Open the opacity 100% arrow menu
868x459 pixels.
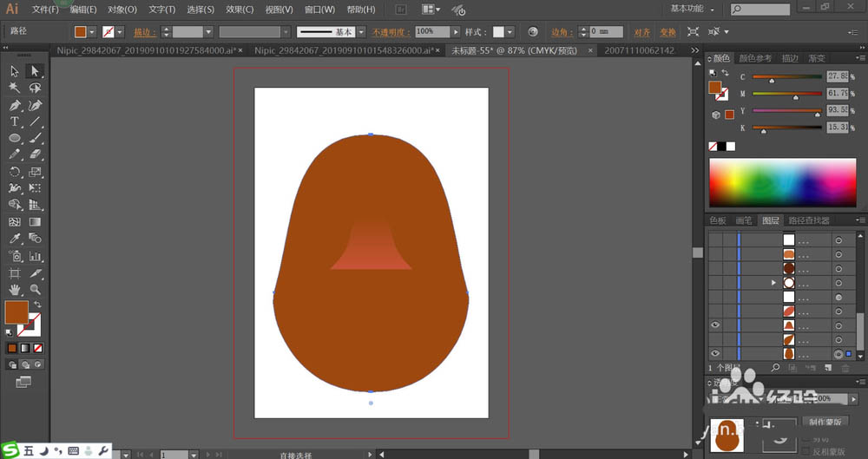click(456, 32)
